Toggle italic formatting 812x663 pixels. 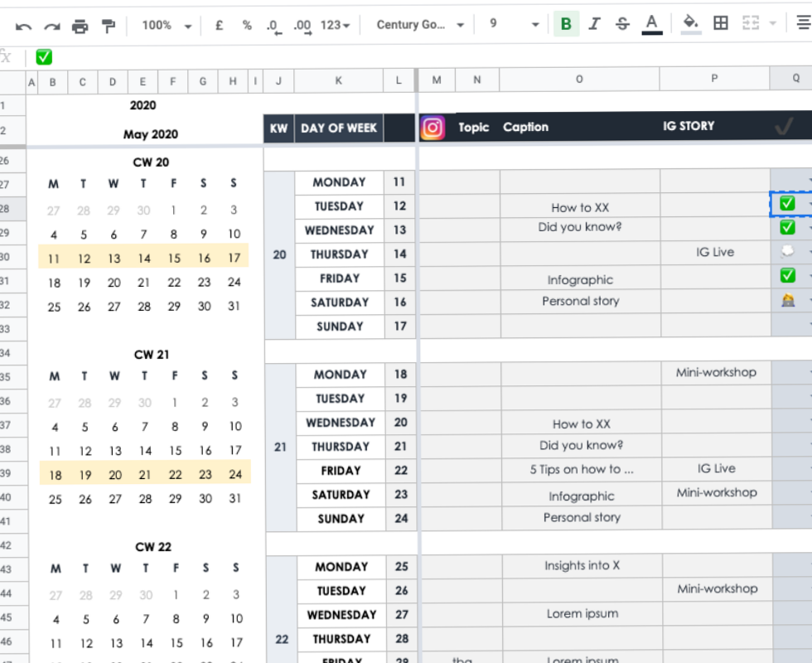click(593, 25)
